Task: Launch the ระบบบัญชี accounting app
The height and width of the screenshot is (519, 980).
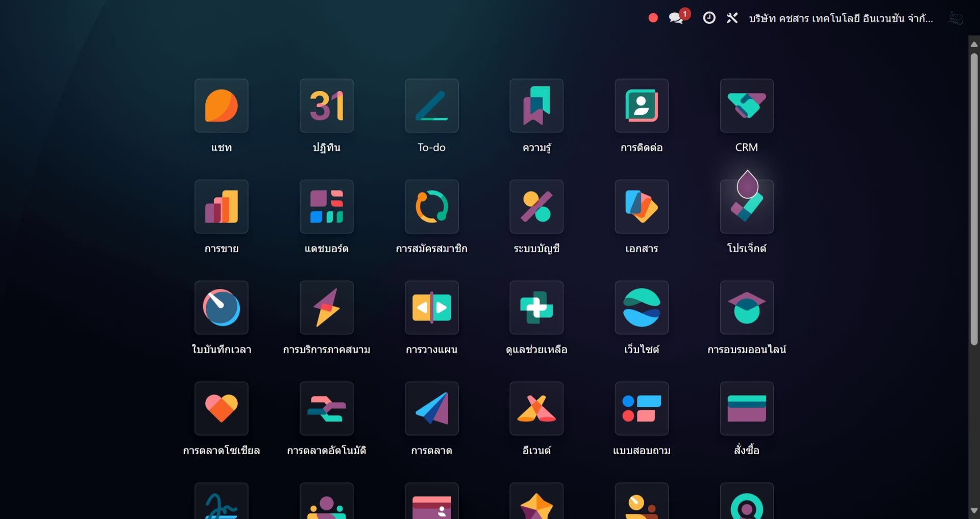Action: [536, 207]
